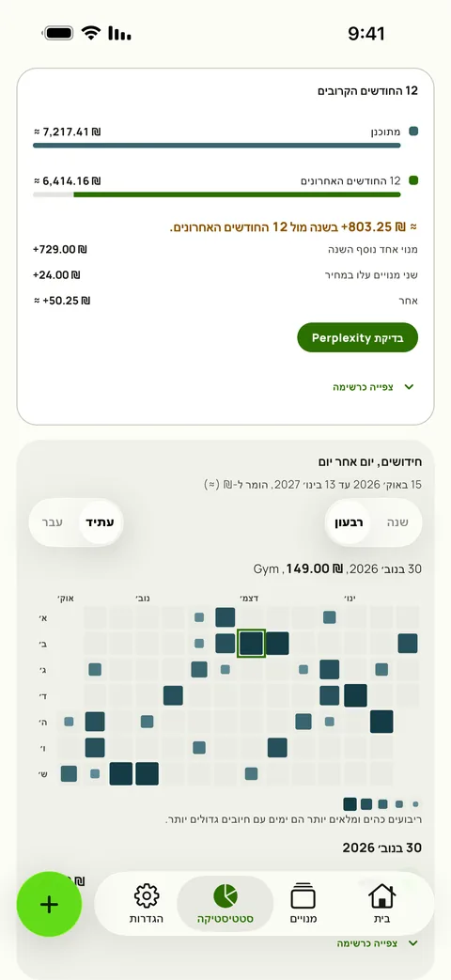Open the מנויים cards stack icon
Viewport: 451px width, 980px height.
pyautogui.click(x=303, y=896)
